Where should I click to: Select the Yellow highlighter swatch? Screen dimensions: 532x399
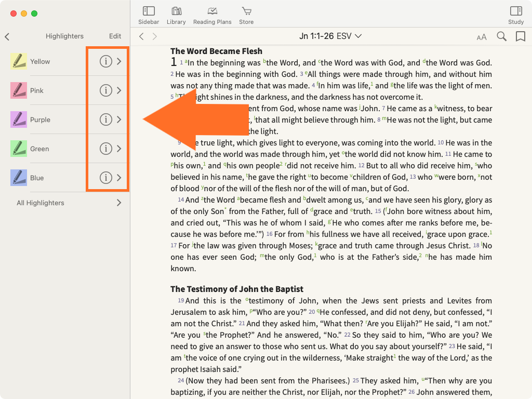[19, 61]
